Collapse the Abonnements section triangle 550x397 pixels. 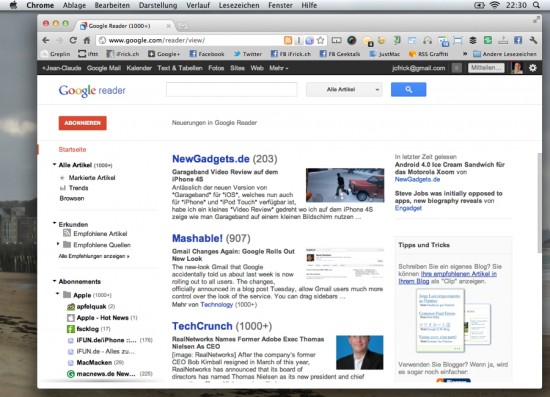pos(54,281)
